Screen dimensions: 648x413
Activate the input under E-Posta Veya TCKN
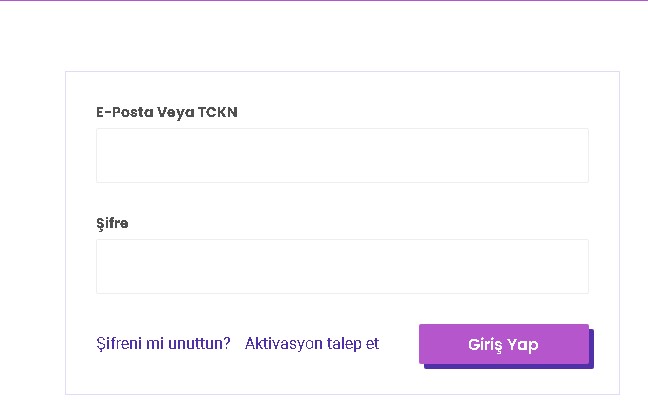tap(342, 155)
